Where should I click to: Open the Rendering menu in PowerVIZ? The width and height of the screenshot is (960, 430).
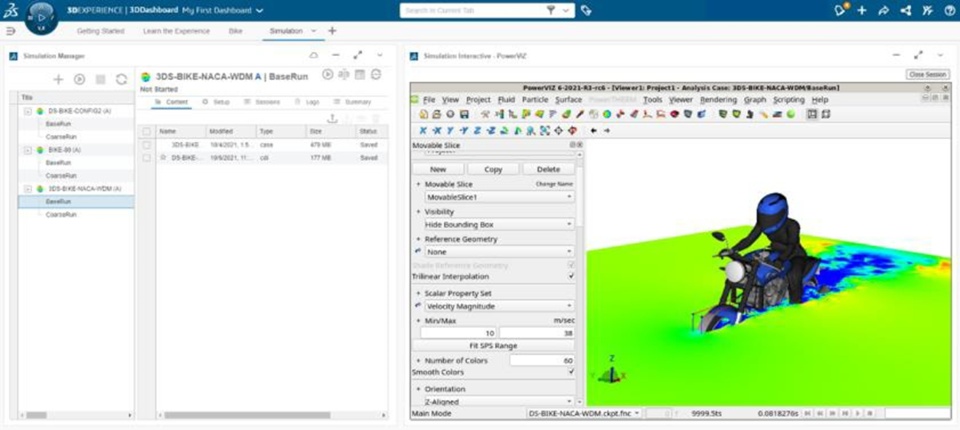click(x=719, y=99)
